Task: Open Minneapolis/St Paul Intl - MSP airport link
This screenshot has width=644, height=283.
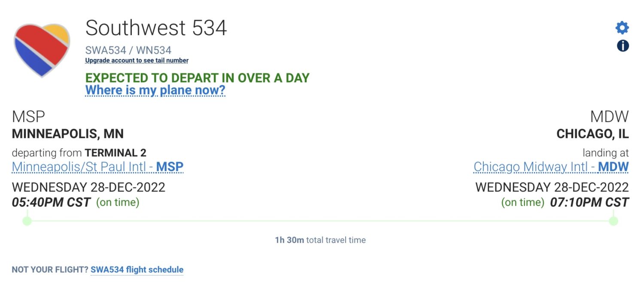Action: 97,167
